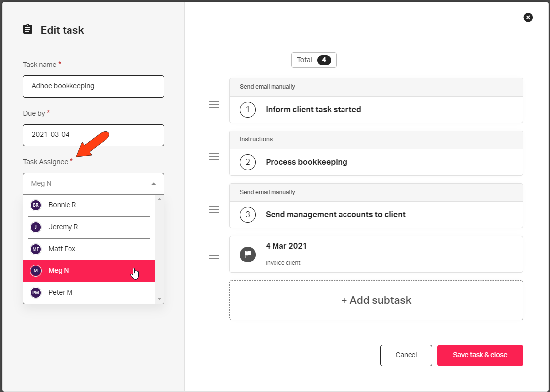Click drag handle for Inform client task started

(x=214, y=104)
